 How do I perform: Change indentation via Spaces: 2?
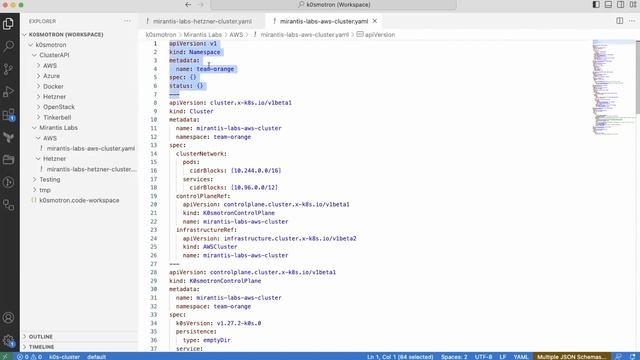454,357
